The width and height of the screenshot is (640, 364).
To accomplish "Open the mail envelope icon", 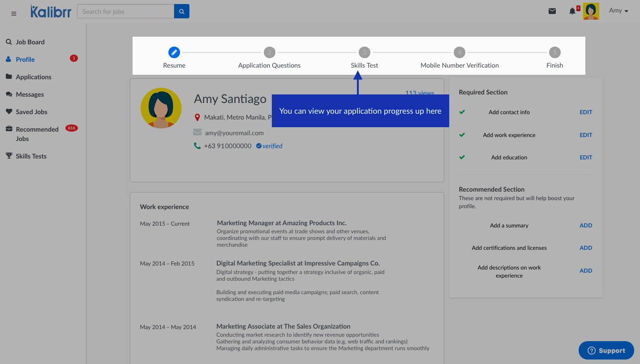I will click(552, 11).
